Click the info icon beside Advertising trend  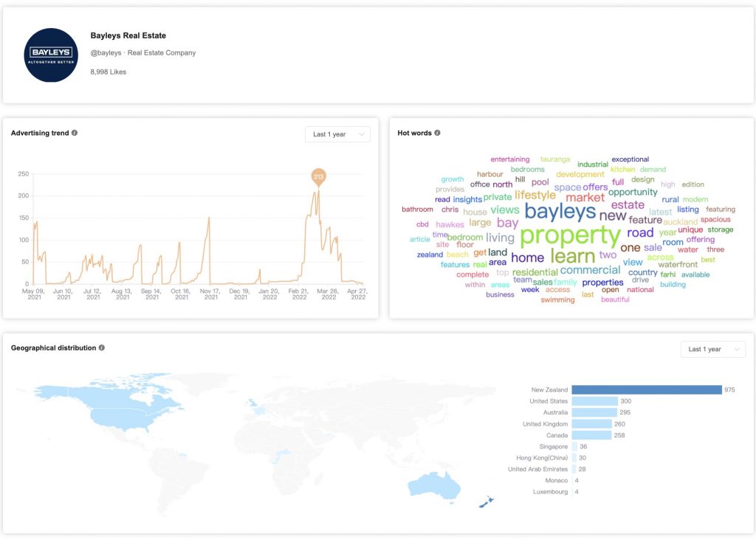coord(75,133)
